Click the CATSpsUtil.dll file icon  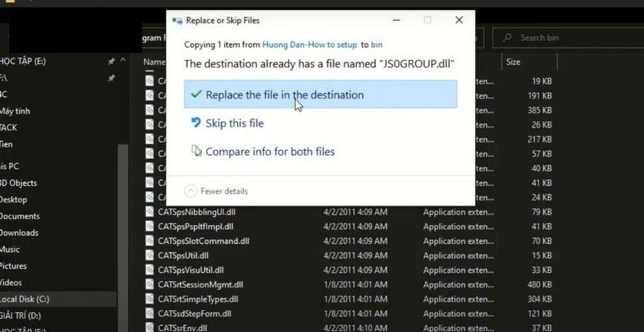(x=150, y=255)
